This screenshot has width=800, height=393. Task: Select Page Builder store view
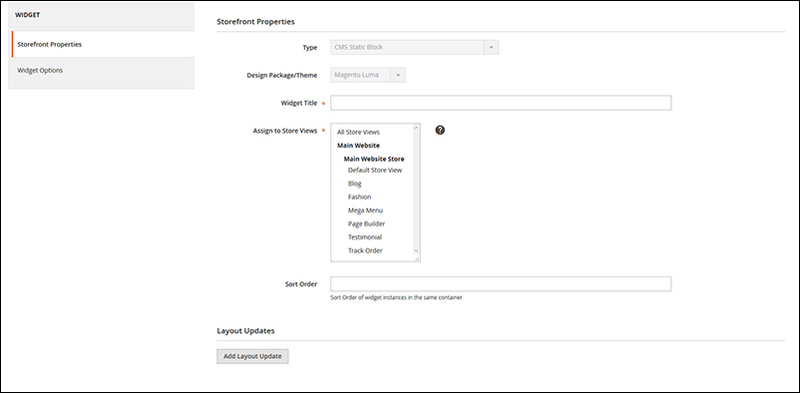coord(366,224)
